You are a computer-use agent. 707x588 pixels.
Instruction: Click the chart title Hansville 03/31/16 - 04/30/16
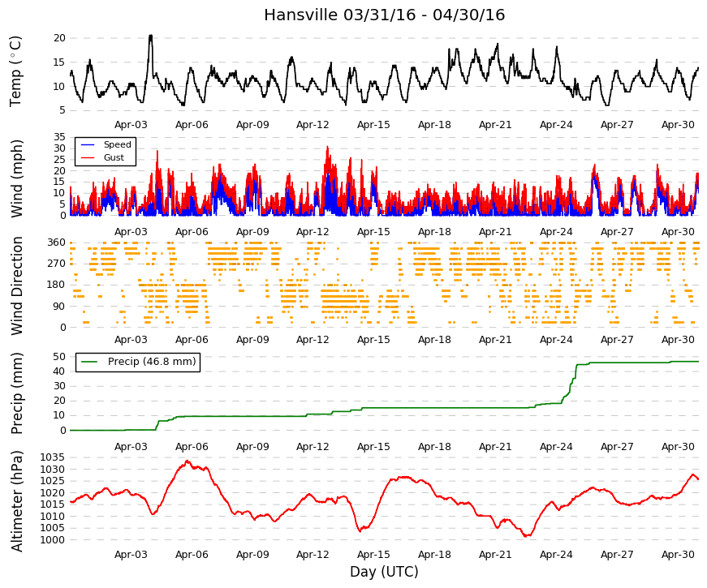(x=384, y=15)
